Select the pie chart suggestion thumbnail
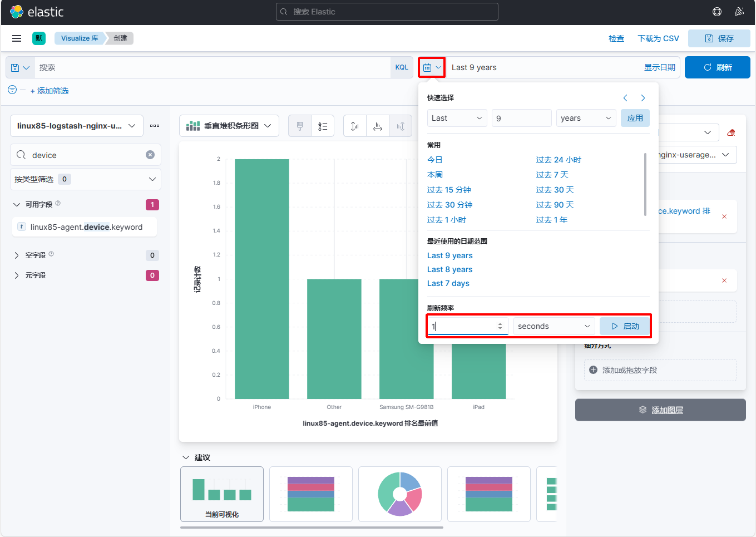The width and height of the screenshot is (756, 537). [400, 494]
